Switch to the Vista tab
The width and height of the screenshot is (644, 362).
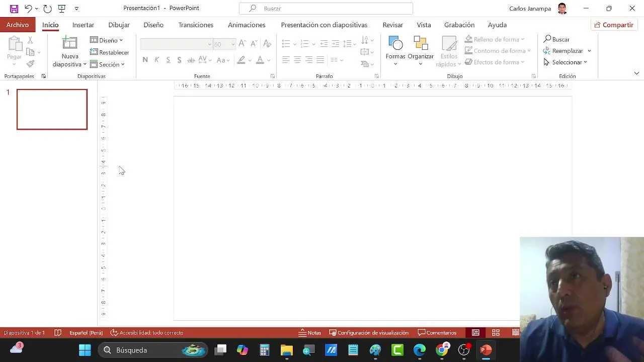(x=424, y=25)
